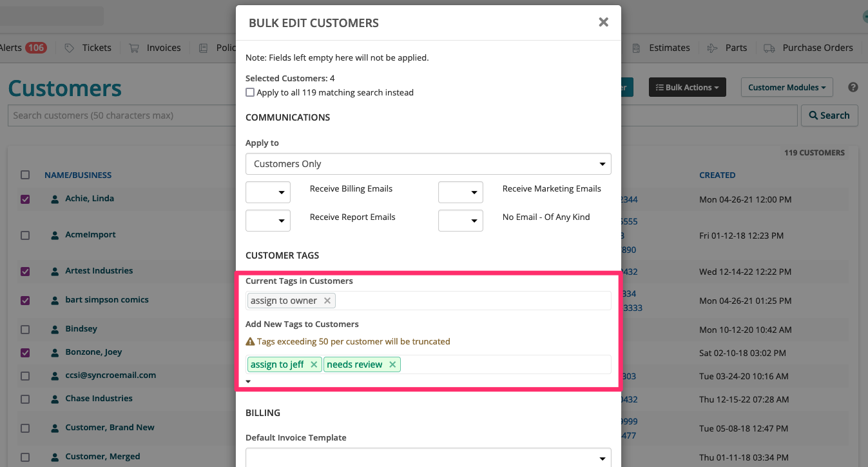Uncheck the Achie, Linda customer row
The height and width of the screenshot is (467, 868).
tap(25, 199)
